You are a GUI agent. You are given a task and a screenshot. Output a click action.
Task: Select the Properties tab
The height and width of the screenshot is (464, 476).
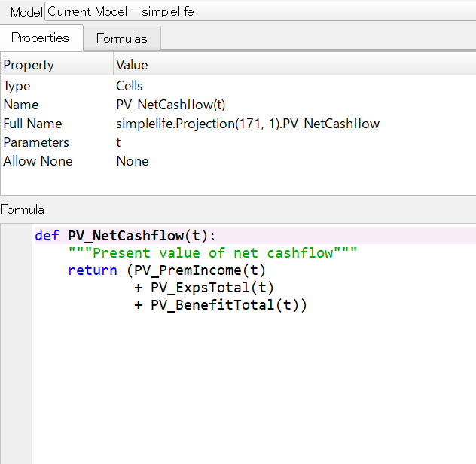(x=40, y=38)
